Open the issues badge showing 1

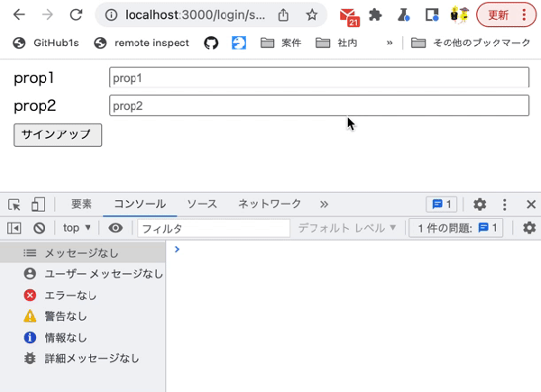point(442,205)
